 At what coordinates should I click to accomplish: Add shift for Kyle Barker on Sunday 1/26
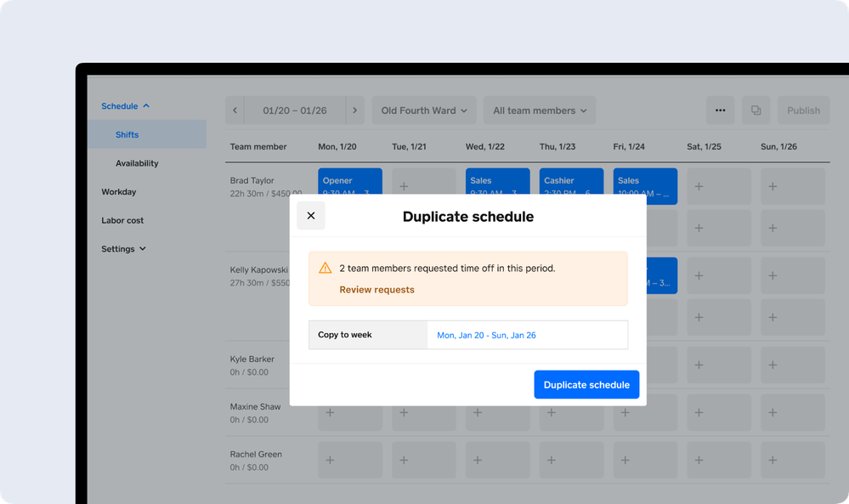pyautogui.click(x=773, y=365)
